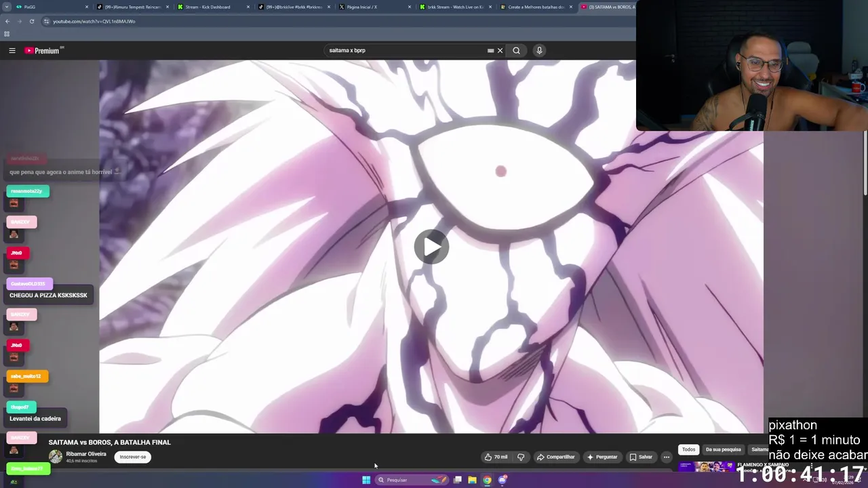
Task: Play the video with the center play button
Action: pyautogui.click(x=431, y=247)
